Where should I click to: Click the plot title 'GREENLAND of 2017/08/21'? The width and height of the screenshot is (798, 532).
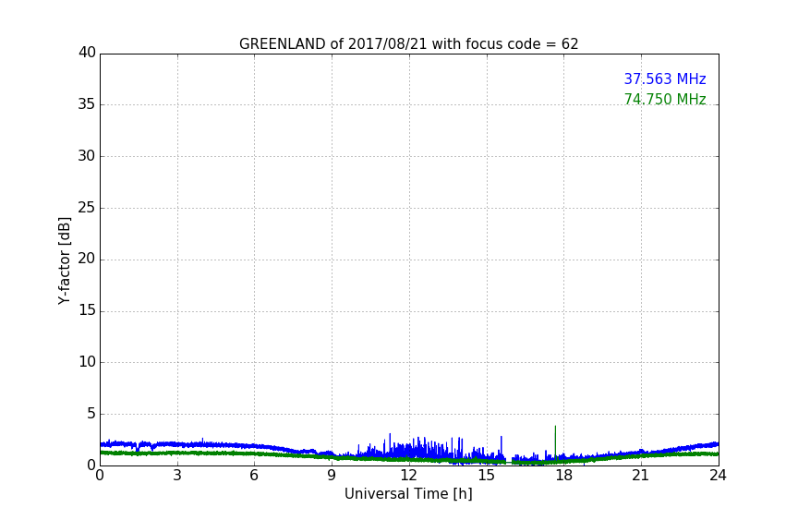(x=408, y=44)
